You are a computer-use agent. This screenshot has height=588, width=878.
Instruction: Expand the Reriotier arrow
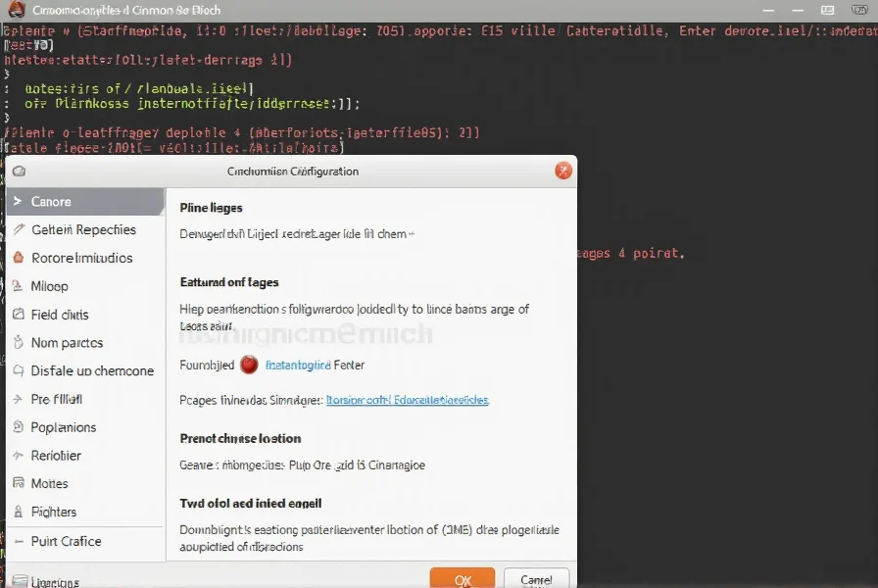tap(18, 456)
